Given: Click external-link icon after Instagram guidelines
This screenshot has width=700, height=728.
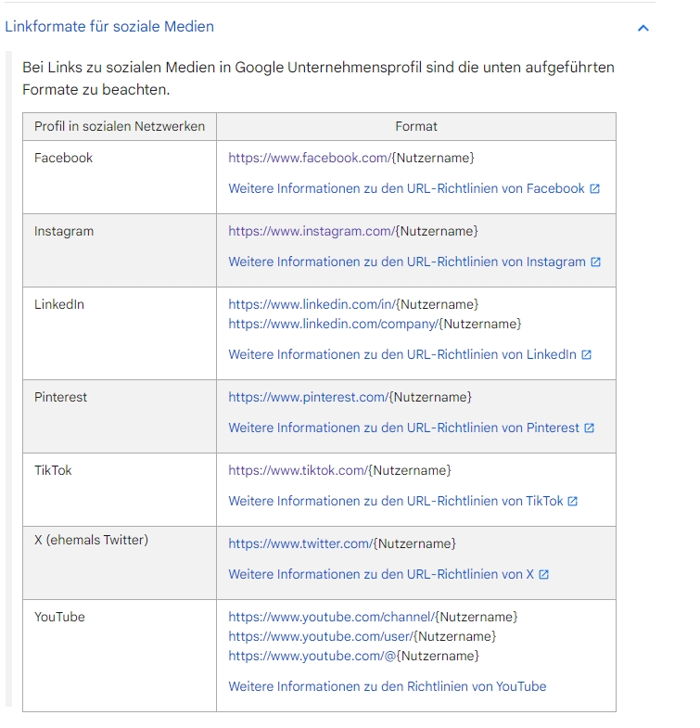Looking at the screenshot, I should 595,262.
